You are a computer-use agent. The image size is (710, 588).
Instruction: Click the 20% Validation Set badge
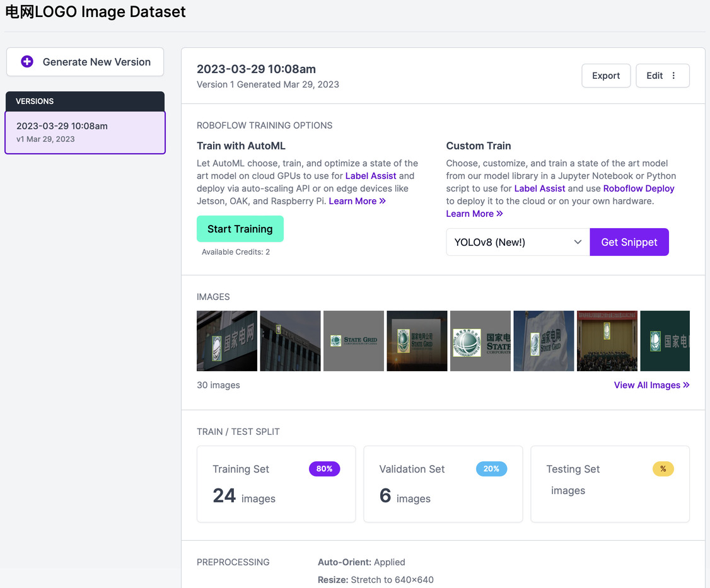tap(491, 469)
